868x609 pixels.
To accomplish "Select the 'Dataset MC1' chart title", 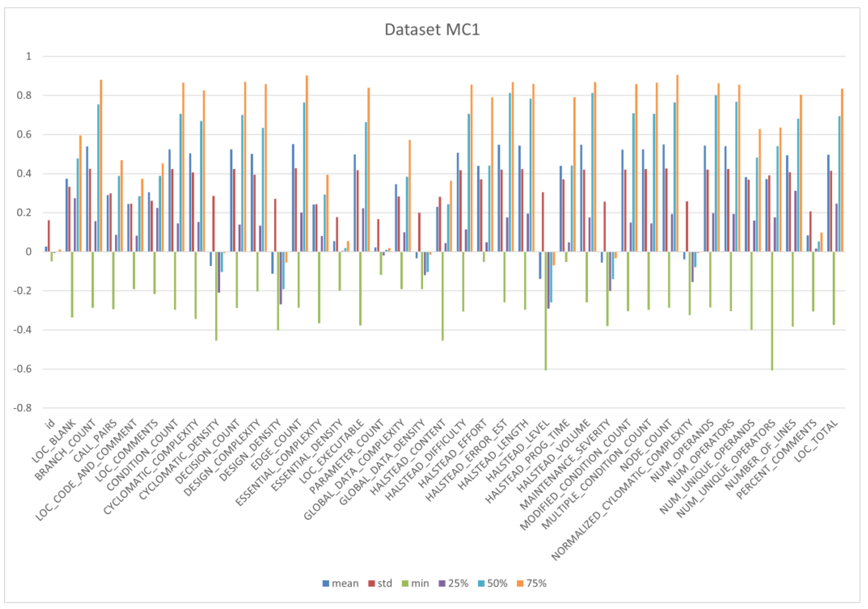I will tap(432, 30).
